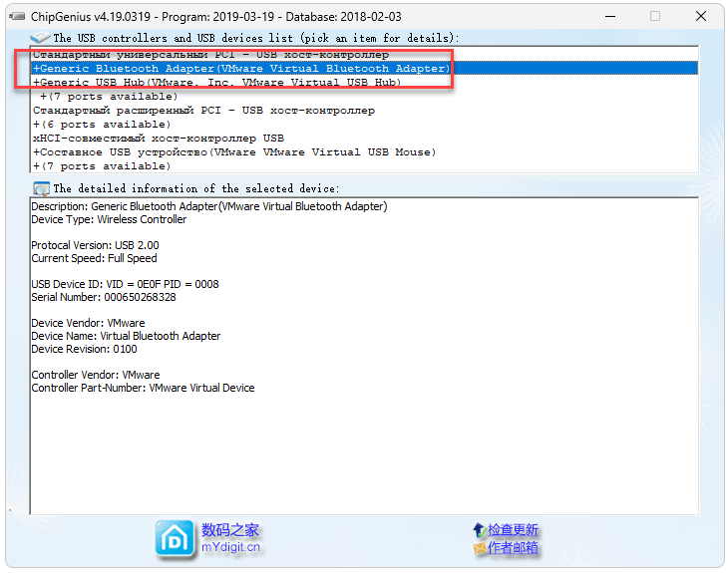The image size is (728, 573).
Task: Open the mYdigit.cn house logo
Action: tap(175, 539)
